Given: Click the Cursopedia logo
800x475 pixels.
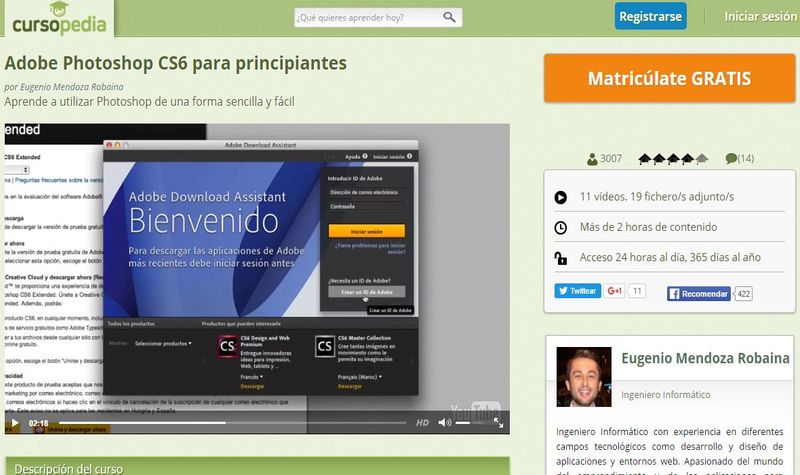Looking at the screenshot, I should click(x=59, y=18).
